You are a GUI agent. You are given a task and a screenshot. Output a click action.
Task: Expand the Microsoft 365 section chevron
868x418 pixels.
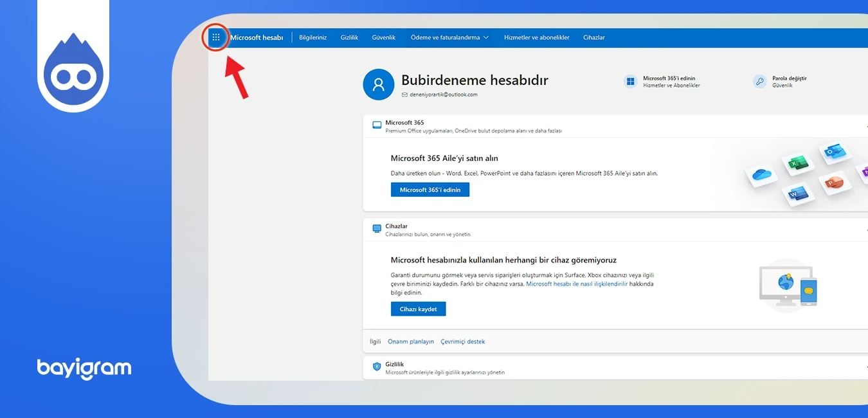pyautogui.click(x=865, y=126)
